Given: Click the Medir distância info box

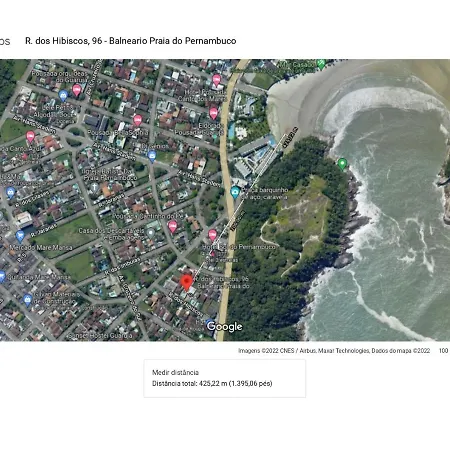Looking at the screenshot, I should 225,378.
